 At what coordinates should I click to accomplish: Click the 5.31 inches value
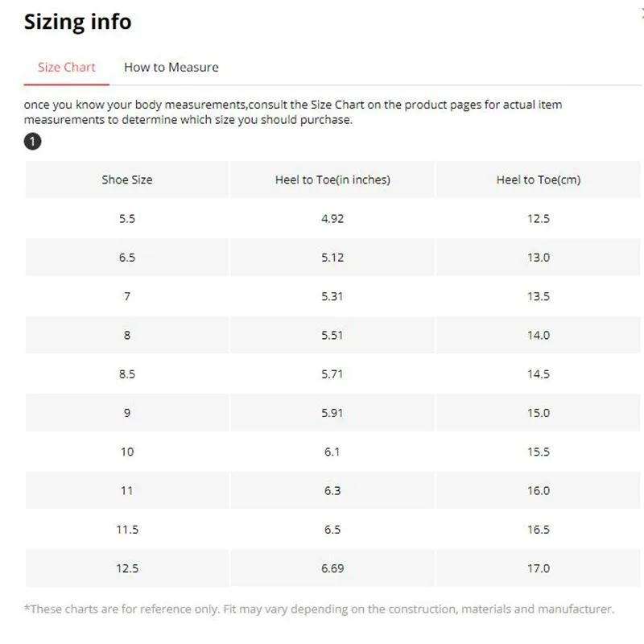click(332, 296)
